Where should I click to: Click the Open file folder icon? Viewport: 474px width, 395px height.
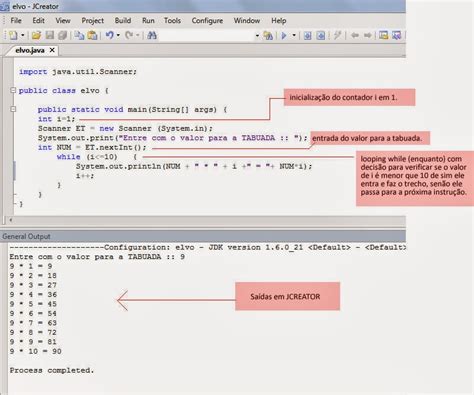pos(36,35)
